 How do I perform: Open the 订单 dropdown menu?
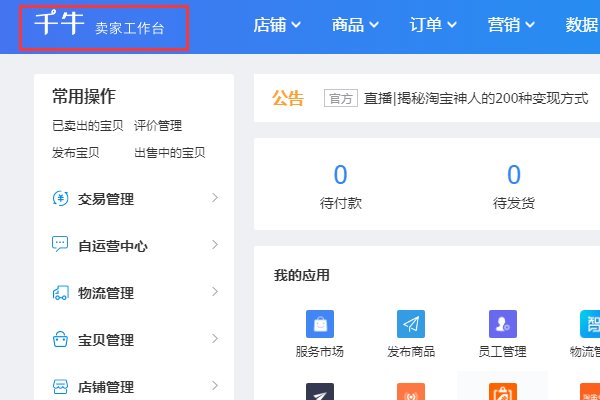tap(433, 25)
